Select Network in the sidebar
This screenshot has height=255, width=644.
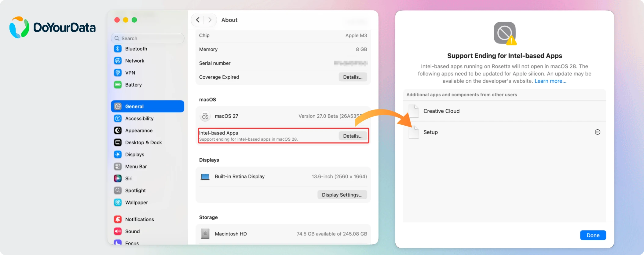pos(148,61)
